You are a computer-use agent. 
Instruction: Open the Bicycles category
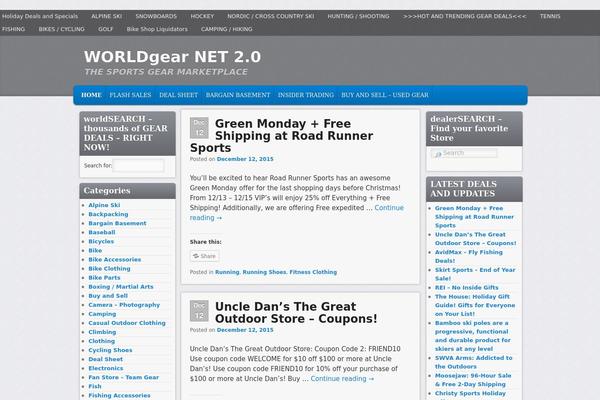point(101,242)
